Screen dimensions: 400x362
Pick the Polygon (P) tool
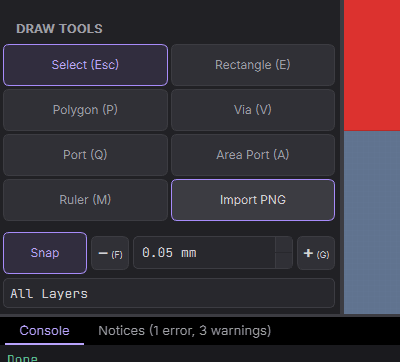pyautogui.click(x=85, y=110)
